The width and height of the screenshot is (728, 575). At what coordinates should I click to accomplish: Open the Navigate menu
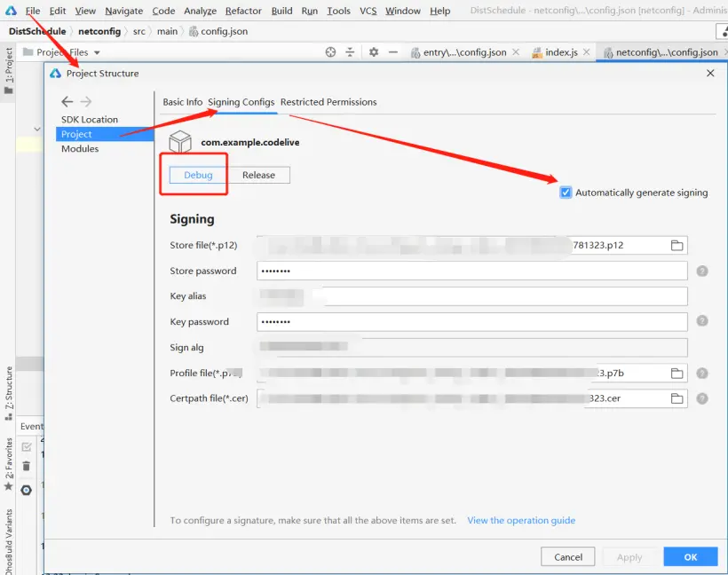click(124, 11)
